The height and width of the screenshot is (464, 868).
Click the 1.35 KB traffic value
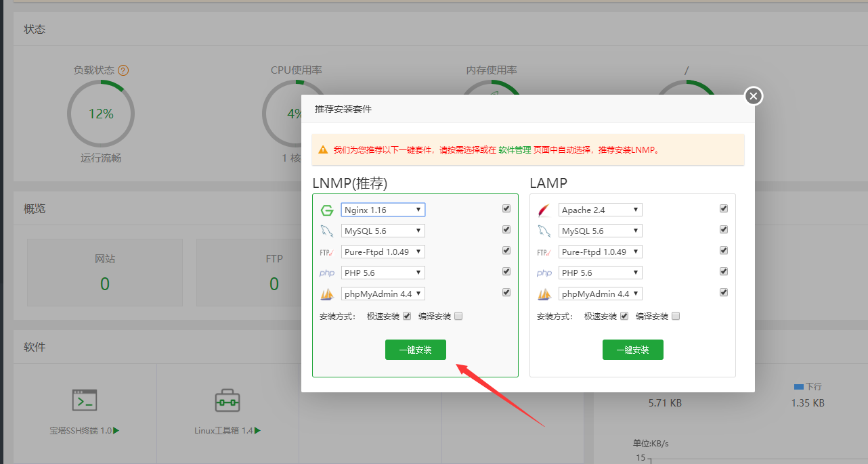[808, 403]
